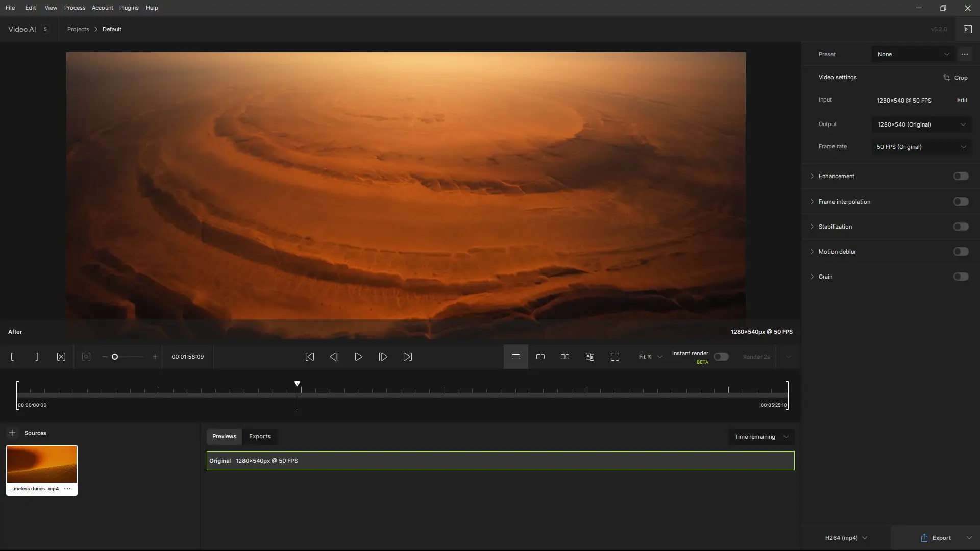The width and height of the screenshot is (980, 551).
Task: Add a new source with plus icon
Action: (12, 433)
